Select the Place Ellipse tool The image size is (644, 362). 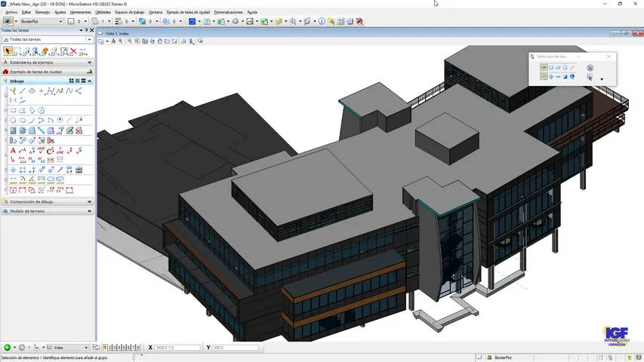23,120
